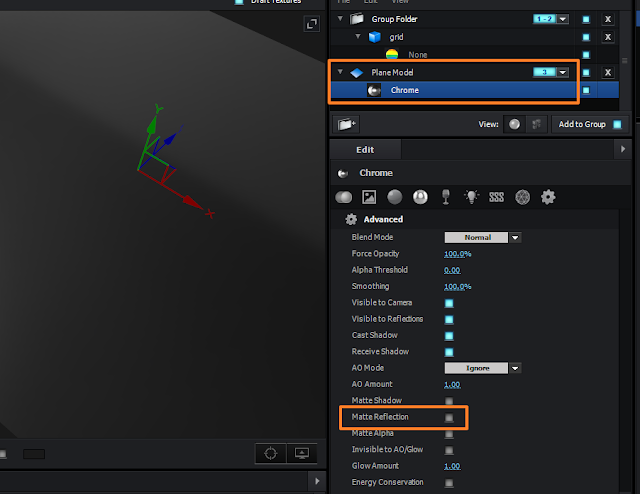Open the Plane Model group 3 dropdown
Viewport: 640px width, 494px height.
tap(563, 73)
